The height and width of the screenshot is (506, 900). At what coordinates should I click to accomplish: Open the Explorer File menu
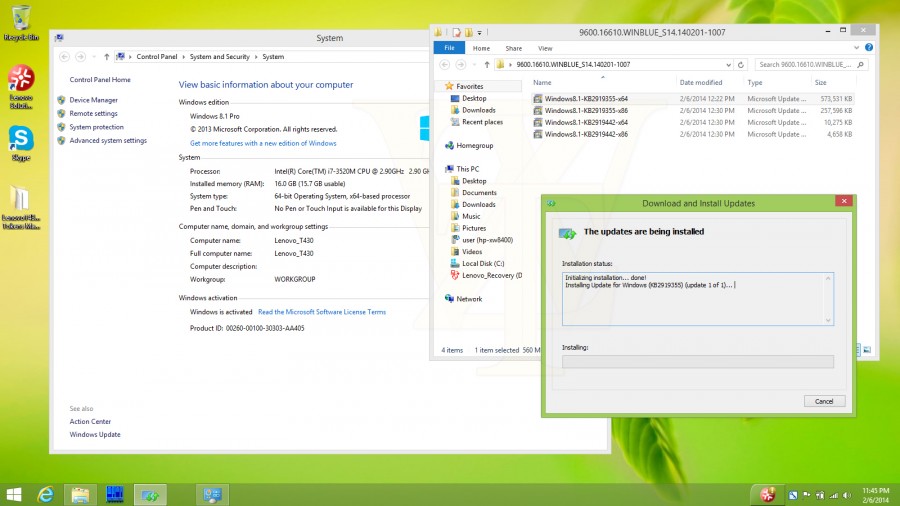click(x=449, y=48)
